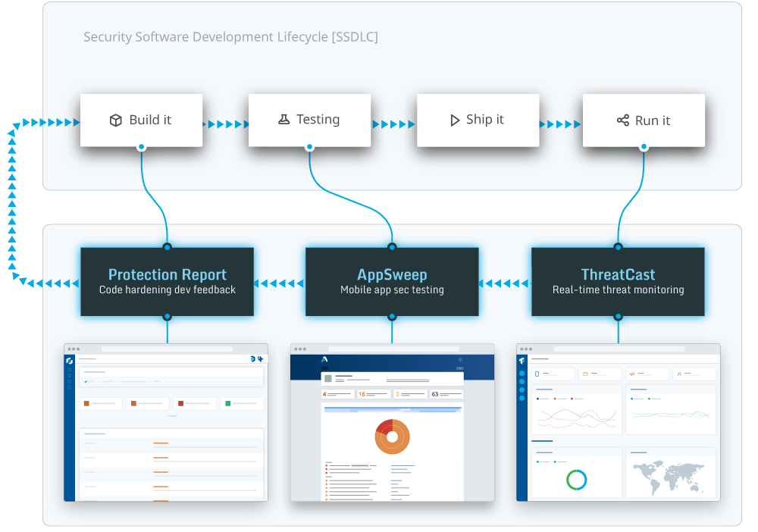Click the count 4 tile in AppSweep
This screenshot has width=758, height=532.
click(x=337, y=394)
